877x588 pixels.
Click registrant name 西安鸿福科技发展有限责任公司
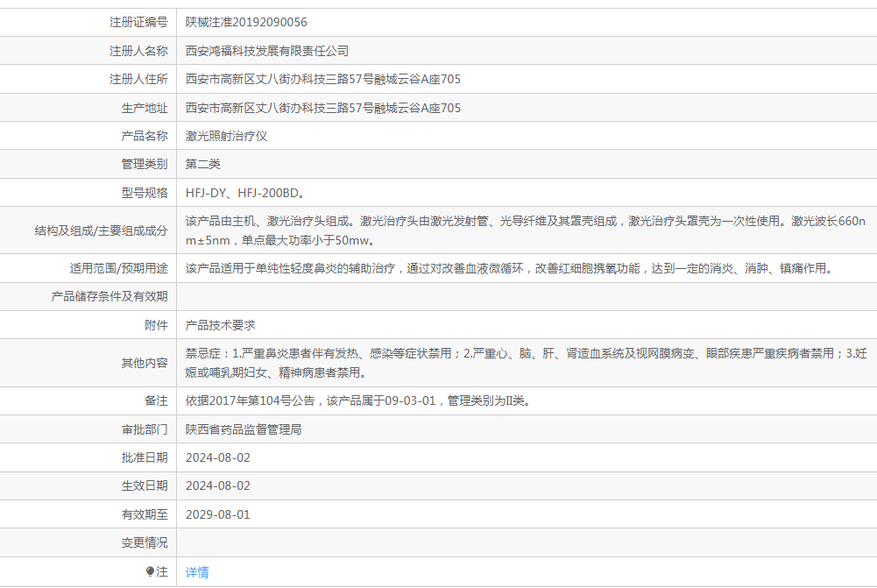tap(267, 51)
